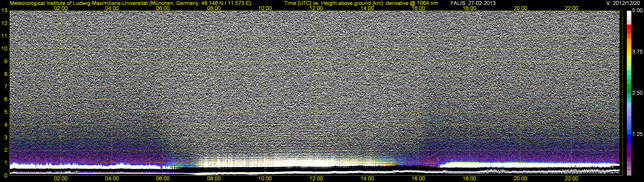
Task: Click the 16:00 label on the bottom time axis
Action: (418, 179)
